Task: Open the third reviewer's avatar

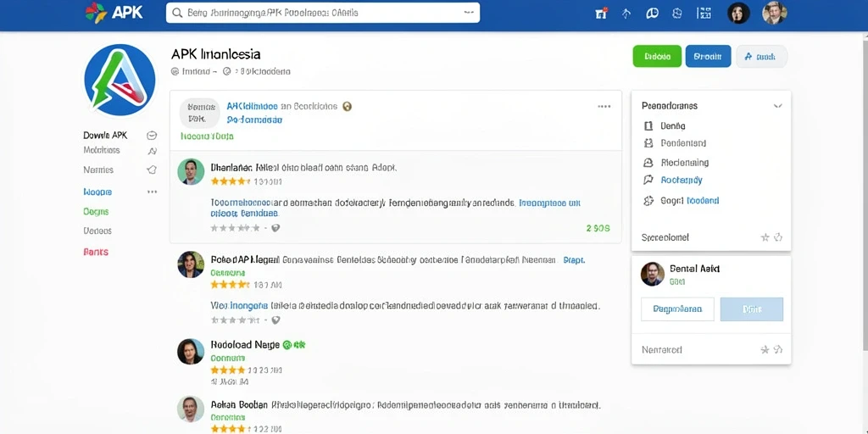Action: click(x=191, y=352)
